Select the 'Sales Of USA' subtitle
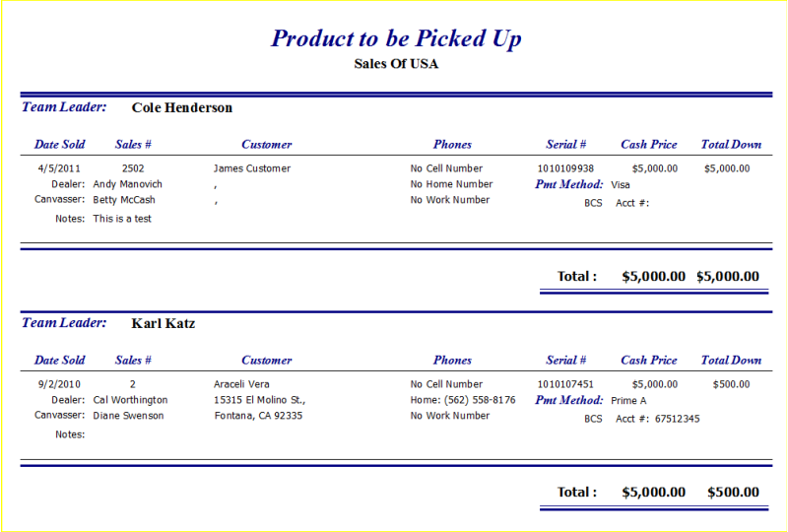This screenshot has width=788, height=532. pyautogui.click(x=396, y=64)
